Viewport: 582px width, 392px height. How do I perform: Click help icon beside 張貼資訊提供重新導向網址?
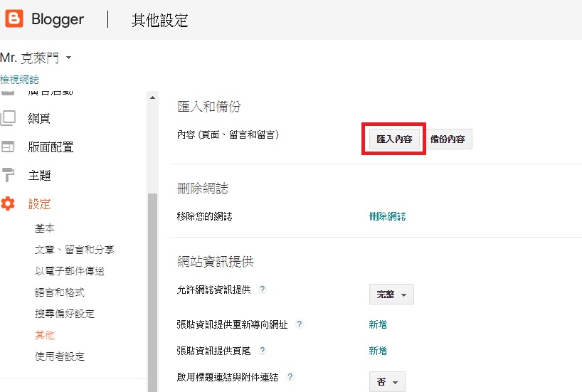point(300,324)
